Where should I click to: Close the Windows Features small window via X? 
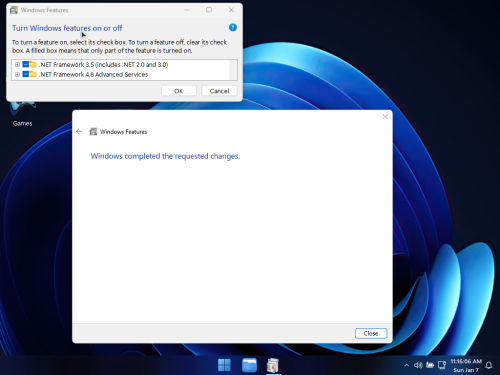[x=231, y=10]
